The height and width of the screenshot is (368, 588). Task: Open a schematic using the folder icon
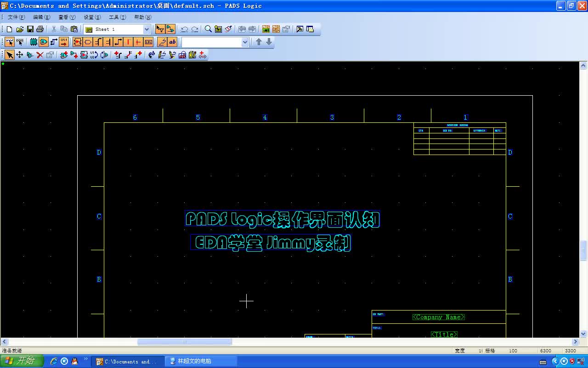pos(19,29)
